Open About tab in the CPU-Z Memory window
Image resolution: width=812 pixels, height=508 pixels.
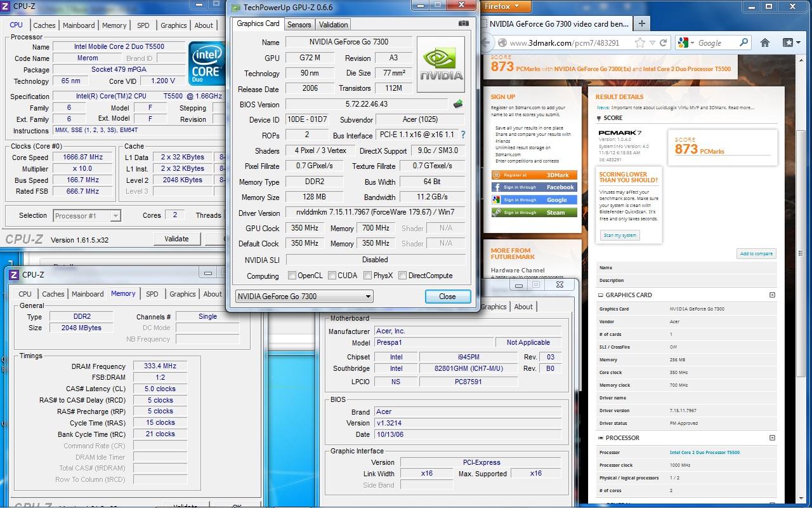[x=213, y=294]
